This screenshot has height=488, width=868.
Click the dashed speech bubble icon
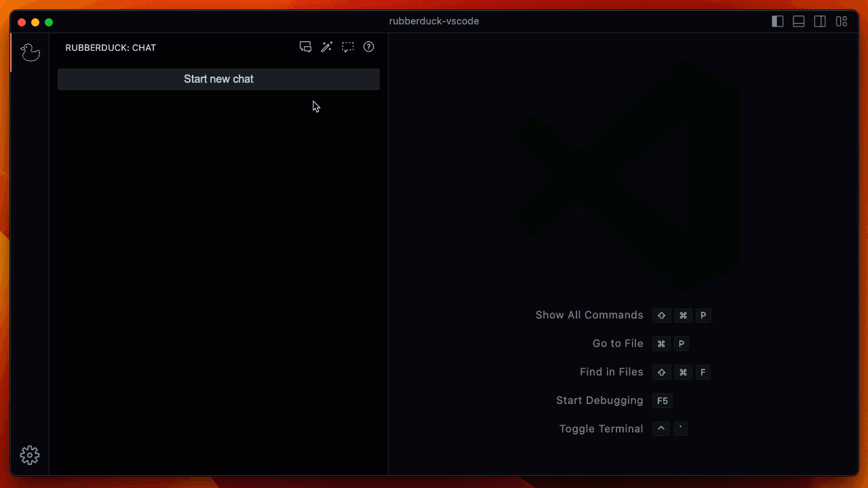pos(348,47)
